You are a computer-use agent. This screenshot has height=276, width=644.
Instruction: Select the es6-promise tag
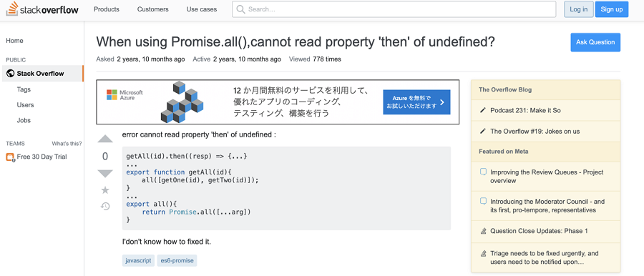click(x=177, y=261)
